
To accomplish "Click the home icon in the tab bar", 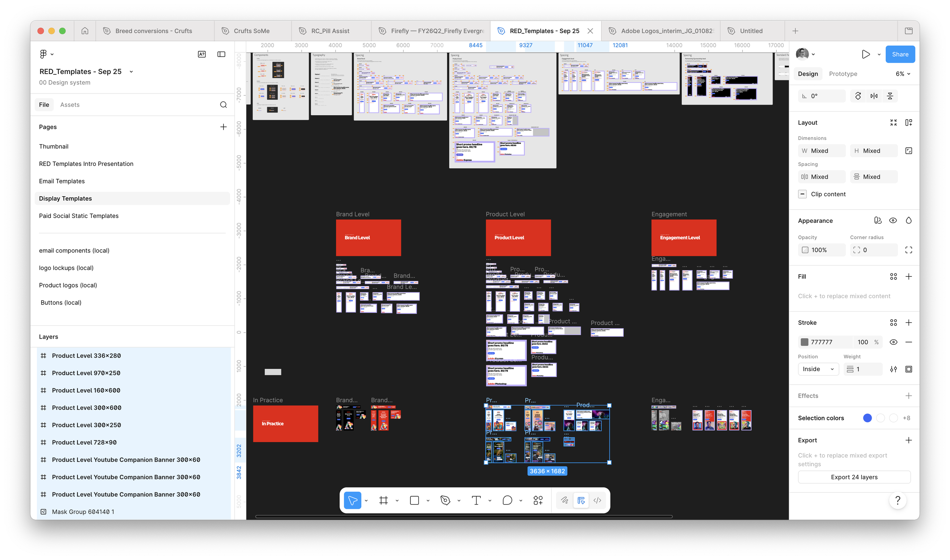I will click(85, 31).
